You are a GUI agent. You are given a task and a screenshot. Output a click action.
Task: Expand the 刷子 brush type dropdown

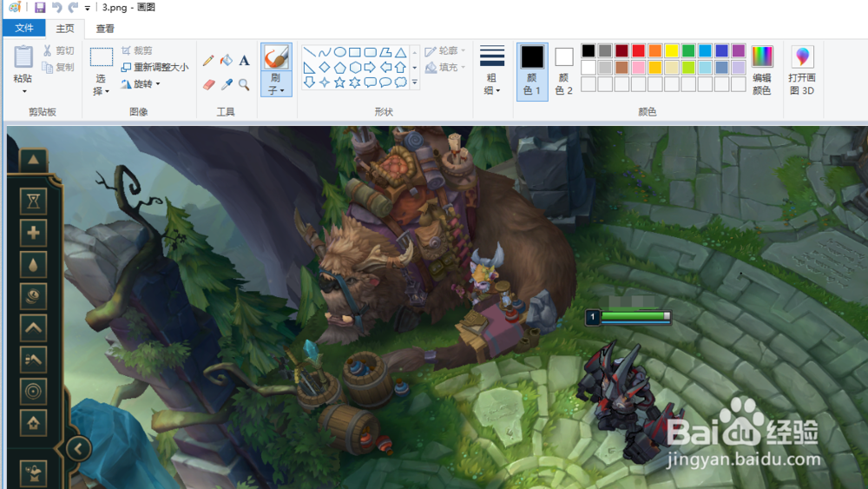click(x=276, y=83)
